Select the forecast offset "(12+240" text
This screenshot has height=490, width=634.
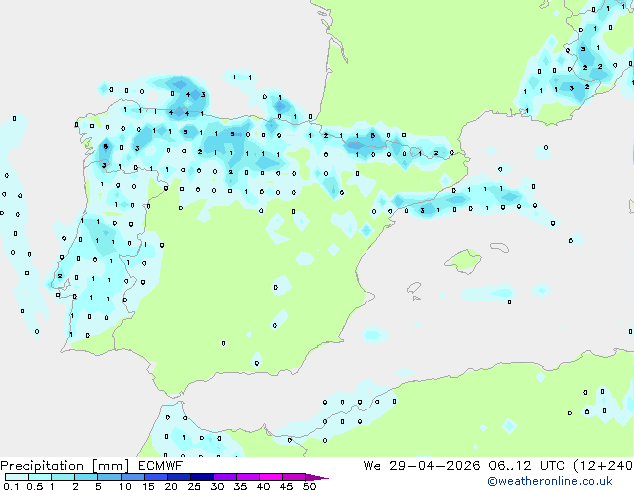click(x=603, y=466)
